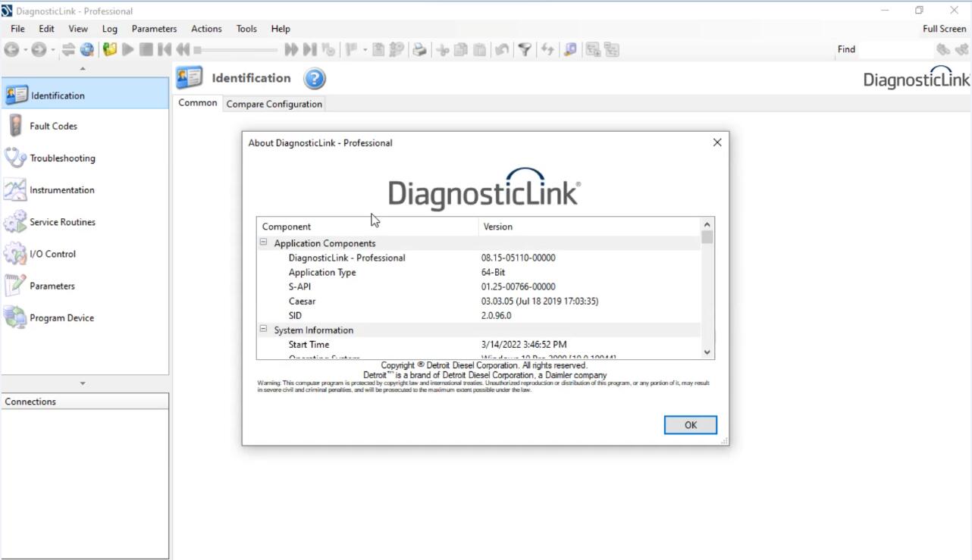Close the About DiagnosticLink dialog
972x560 pixels.
(717, 142)
